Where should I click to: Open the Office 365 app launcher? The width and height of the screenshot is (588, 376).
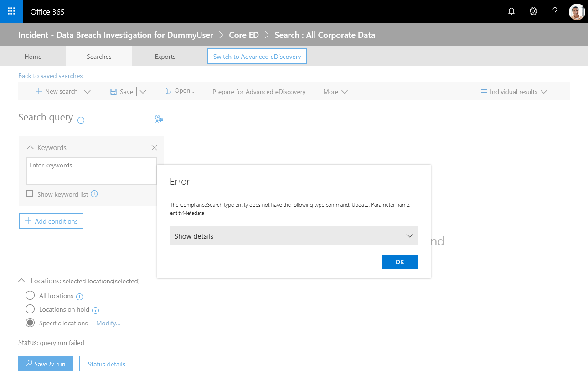click(x=11, y=11)
